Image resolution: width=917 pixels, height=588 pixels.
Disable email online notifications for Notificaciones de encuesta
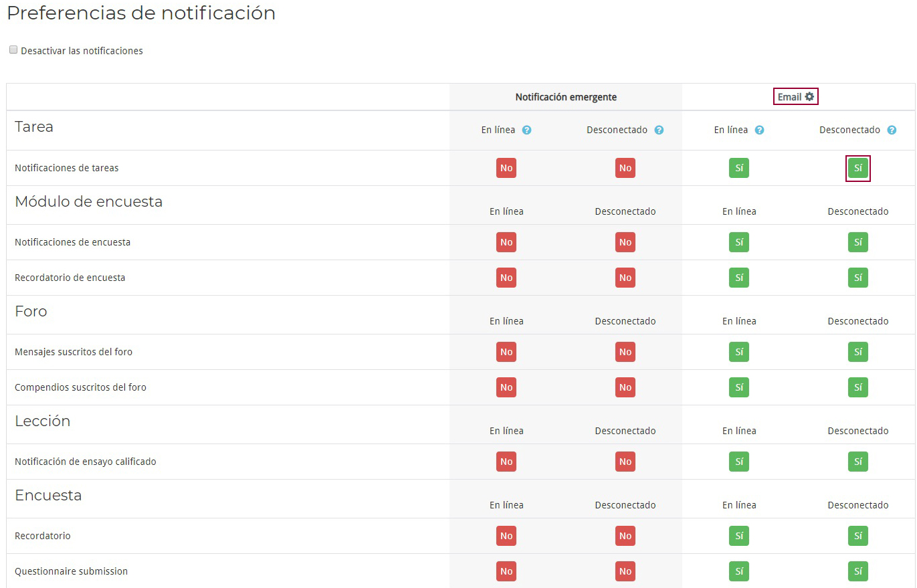(x=739, y=242)
